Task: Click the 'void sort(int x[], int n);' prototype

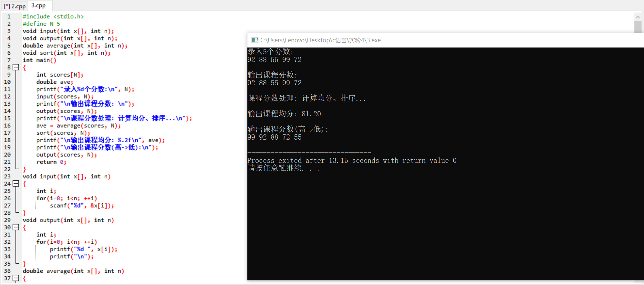Action: pyautogui.click(x=67, y=53)
